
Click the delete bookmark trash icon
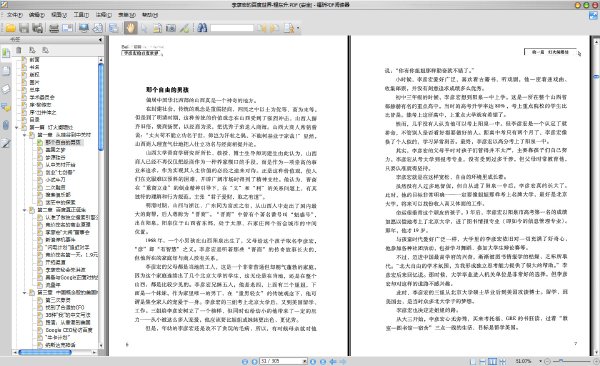coord(18,50)
